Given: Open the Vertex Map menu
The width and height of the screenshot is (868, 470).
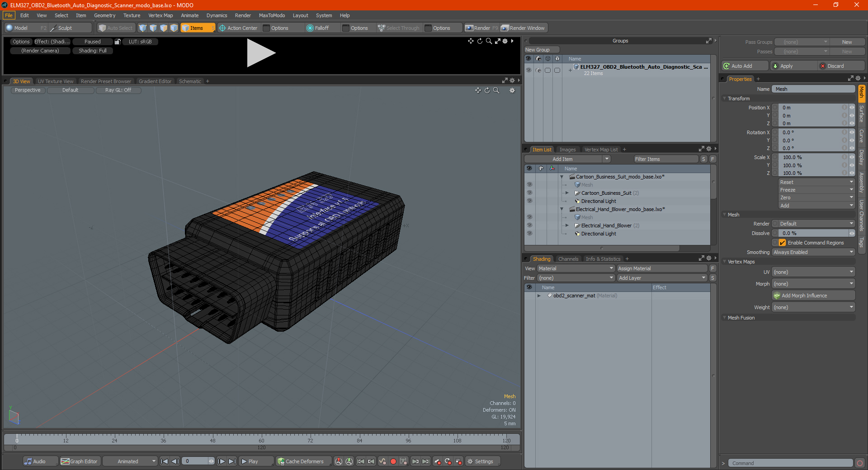Looking at the screenshot, I should tap(160, 15).
